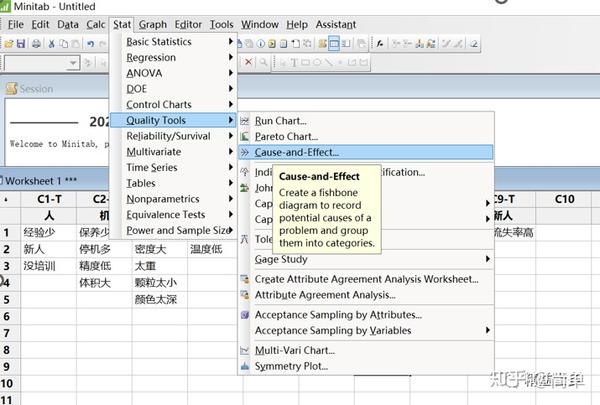Screen dimensions: 600x405
Task: Click the Undo arrow toolbar icon
Action: (x=90, y=44)
